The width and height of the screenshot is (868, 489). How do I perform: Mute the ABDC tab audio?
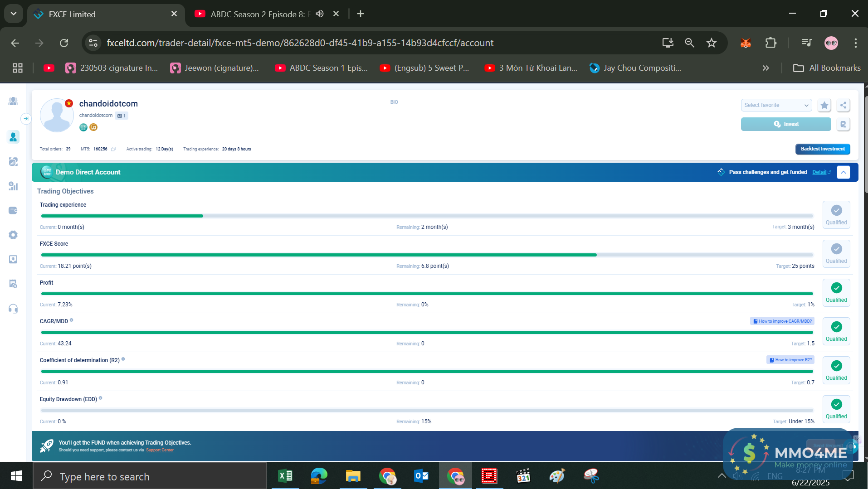(320, 14)
